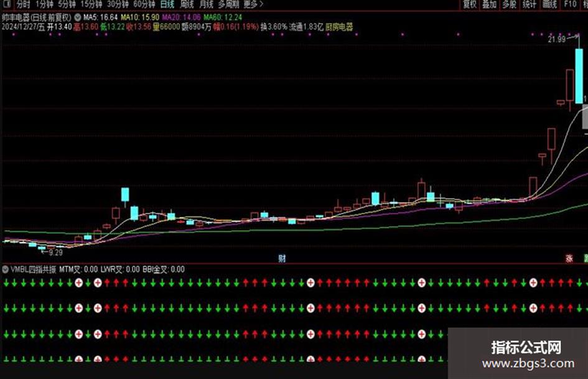Viewport: 588px width, 379px height.
Task: Select the 15分钟 period tab
Action: (91, 4)
